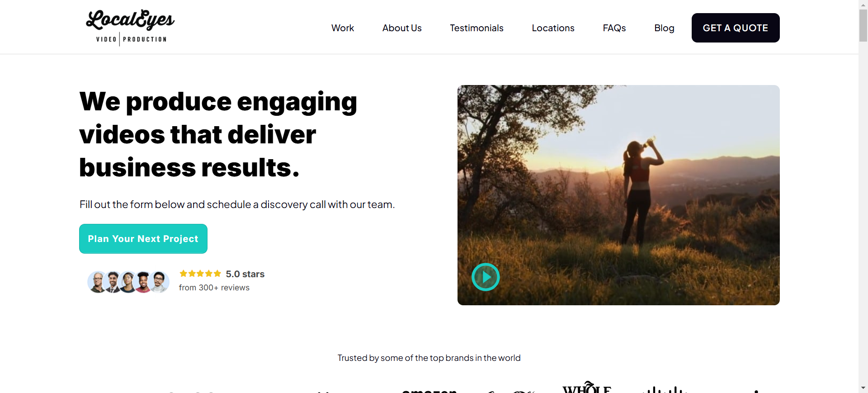This screenshot has height=393, width=868.
Task: Click the 'from 300+ reviews' text
Action: coord(214,288)
